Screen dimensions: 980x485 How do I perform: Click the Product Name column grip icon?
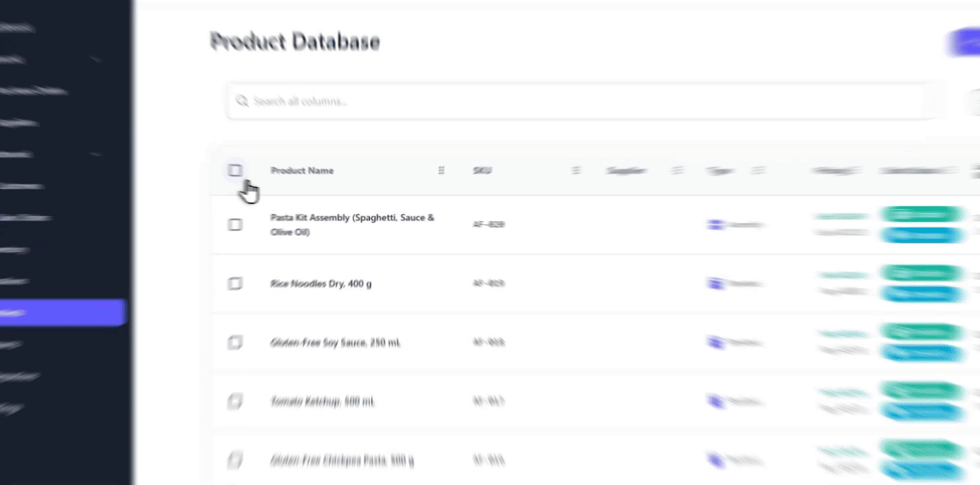coord(442,170)
